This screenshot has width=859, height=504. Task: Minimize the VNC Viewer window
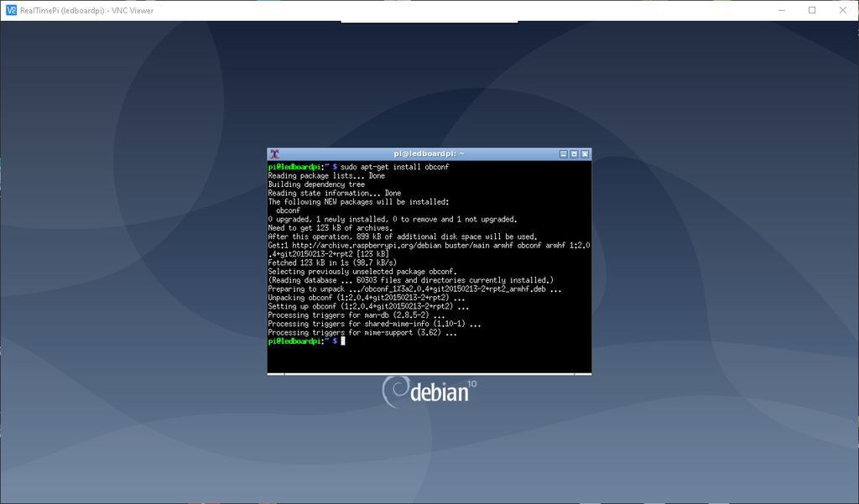click(x=781, y=10)
